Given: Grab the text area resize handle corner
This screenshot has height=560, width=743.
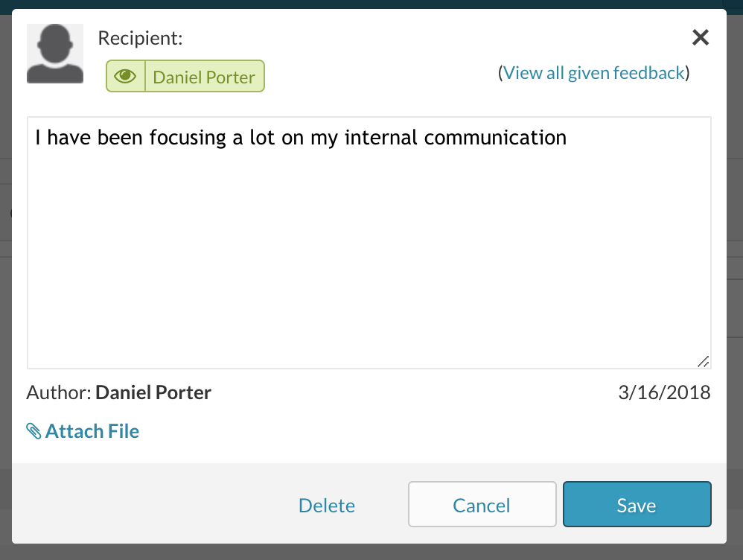Looking at the screenshot, I should coord(704,361).
